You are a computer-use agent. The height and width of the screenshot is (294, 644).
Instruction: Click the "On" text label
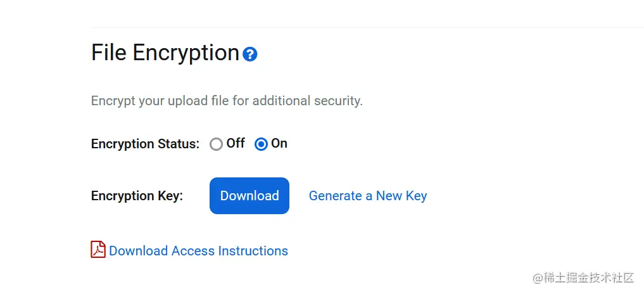click(x=279, y=143)
